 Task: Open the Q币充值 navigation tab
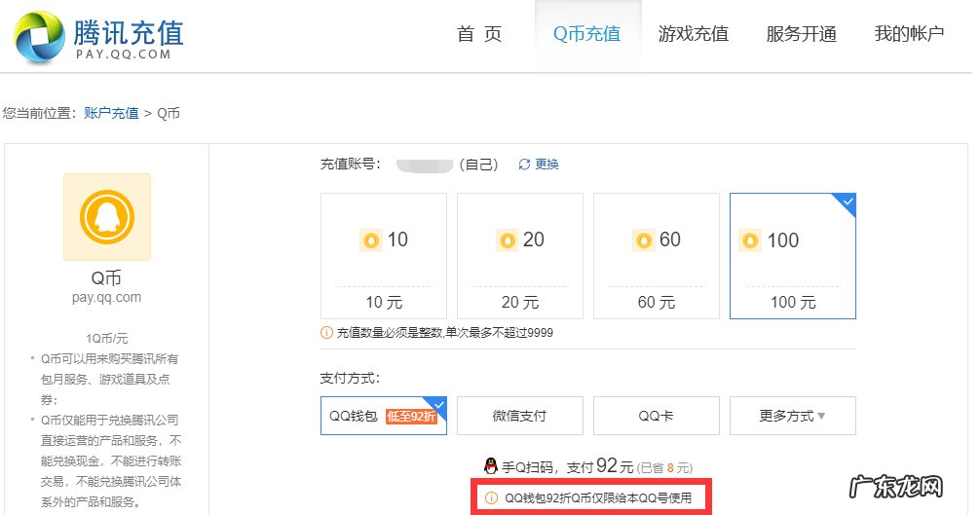coord(586,34)
